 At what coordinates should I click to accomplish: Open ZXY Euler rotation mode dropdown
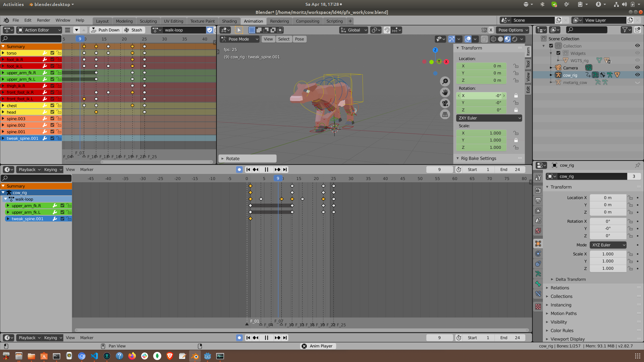(489, 118)
